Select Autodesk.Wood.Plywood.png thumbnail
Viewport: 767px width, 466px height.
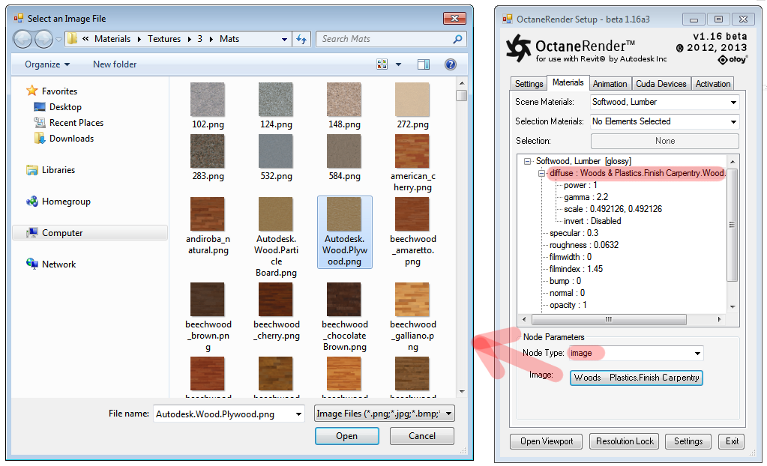[344, 214]
